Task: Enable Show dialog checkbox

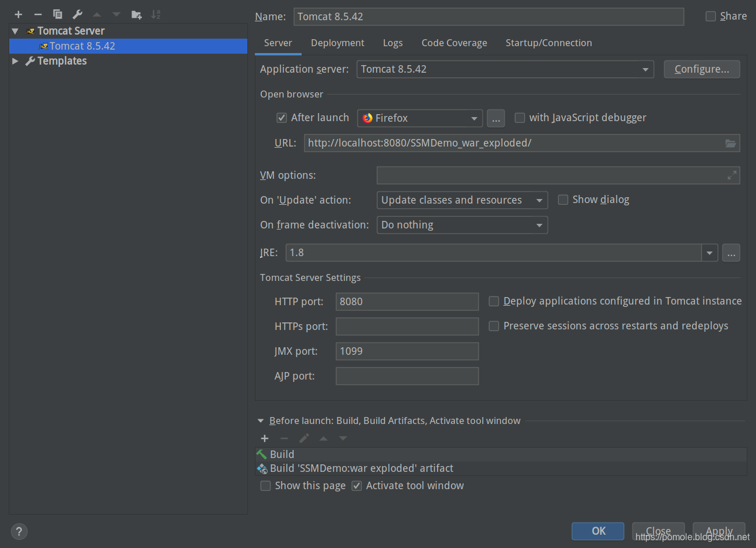Action: pyautogui.click(x=563, y=200)
